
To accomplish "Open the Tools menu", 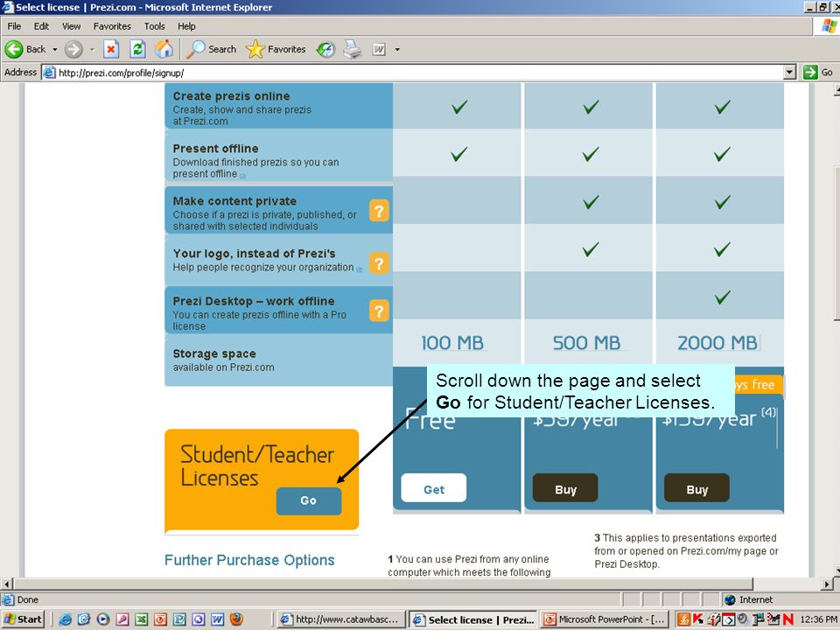I will coord(154,26).
